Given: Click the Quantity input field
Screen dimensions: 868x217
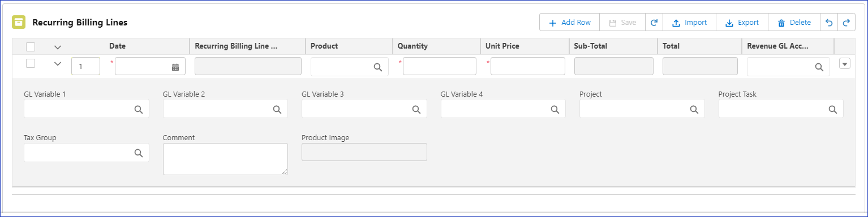Looking at the screenshot, I should 440,66.
